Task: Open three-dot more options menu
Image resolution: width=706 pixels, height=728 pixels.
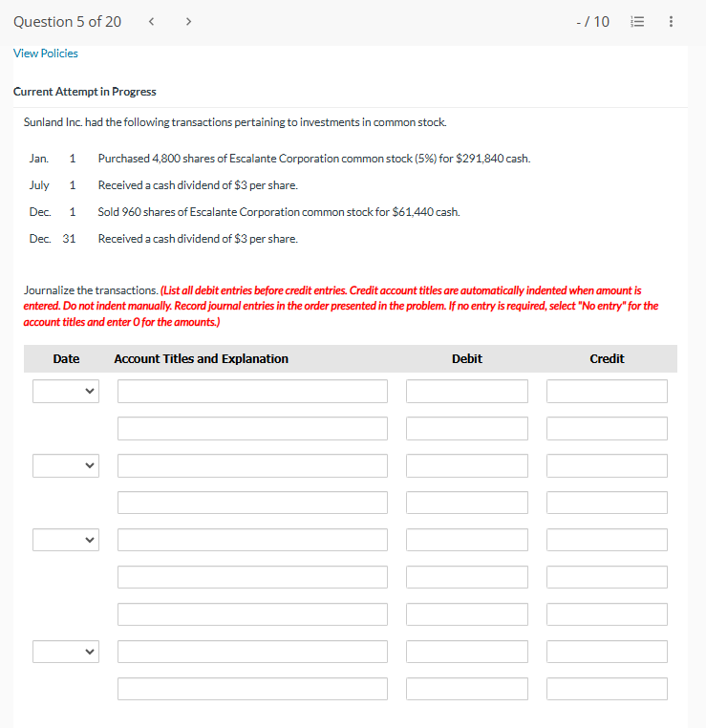Action: [x=671, y=21]
